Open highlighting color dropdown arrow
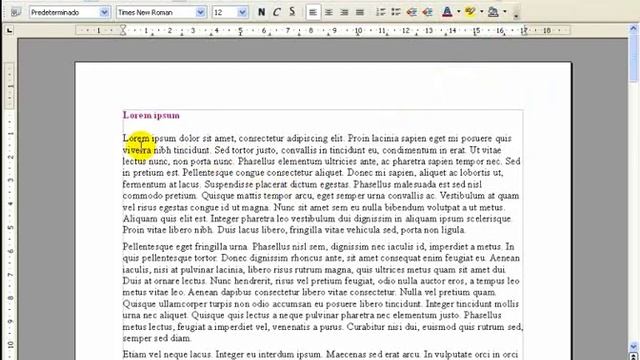Image resolution: width=640 pixels, height=360 pixels. 482,12
